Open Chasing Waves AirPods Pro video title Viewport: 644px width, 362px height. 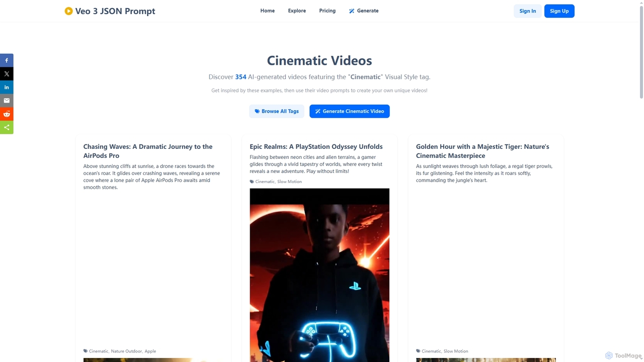(148, 151)
